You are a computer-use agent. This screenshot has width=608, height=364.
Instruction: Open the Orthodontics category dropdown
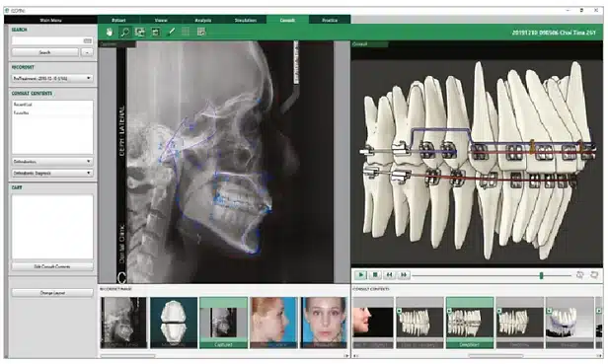click(x=52, y=161)
